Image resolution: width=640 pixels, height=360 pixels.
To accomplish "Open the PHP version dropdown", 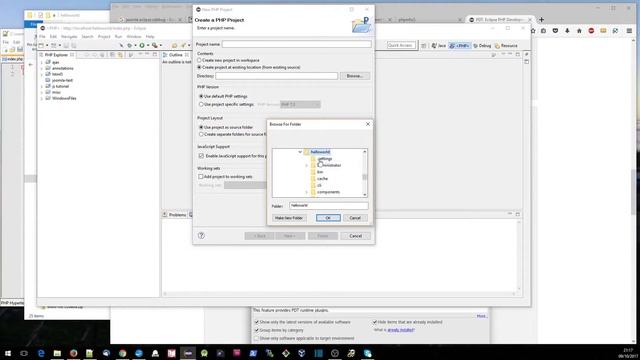I will [x=300, y=104].
